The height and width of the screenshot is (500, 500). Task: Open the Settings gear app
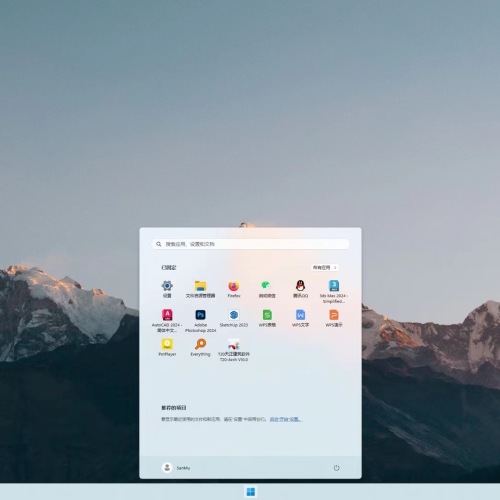[167, 289]
